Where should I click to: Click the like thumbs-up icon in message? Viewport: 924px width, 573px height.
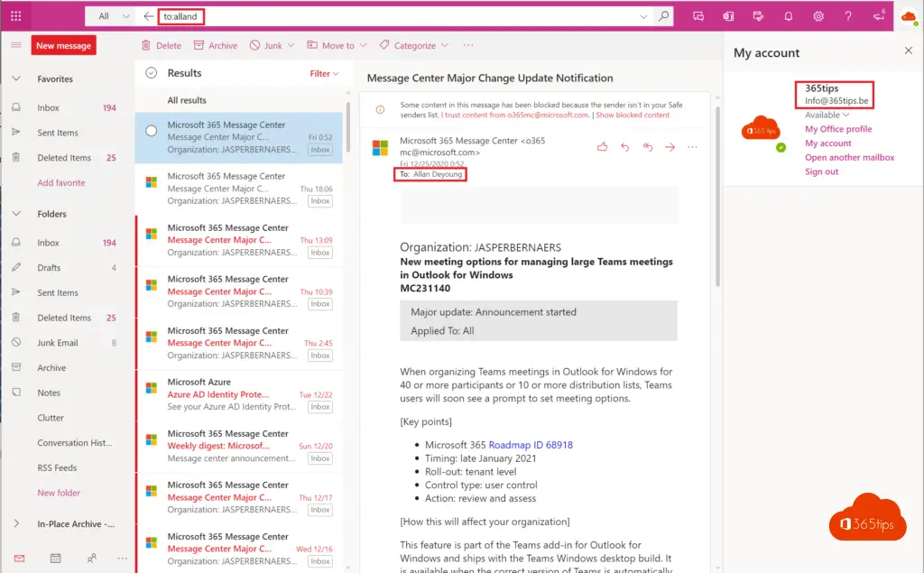point(602,147)
